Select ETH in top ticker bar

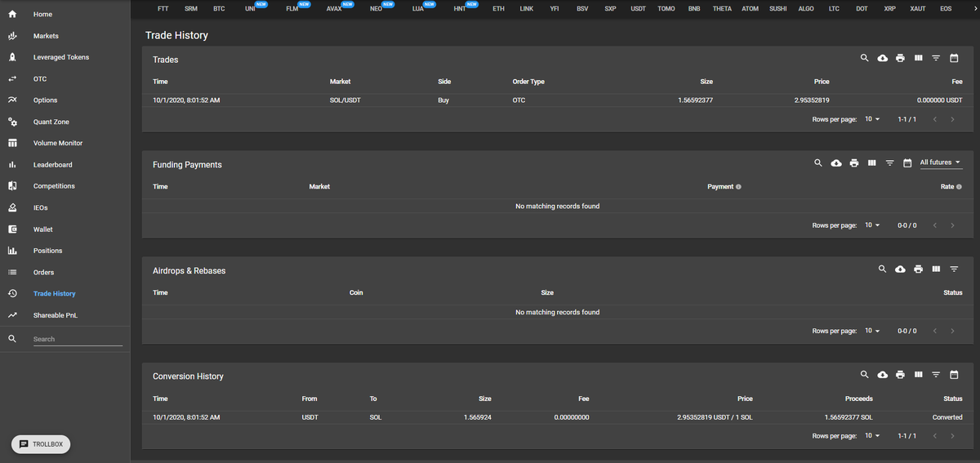(499, 8)
